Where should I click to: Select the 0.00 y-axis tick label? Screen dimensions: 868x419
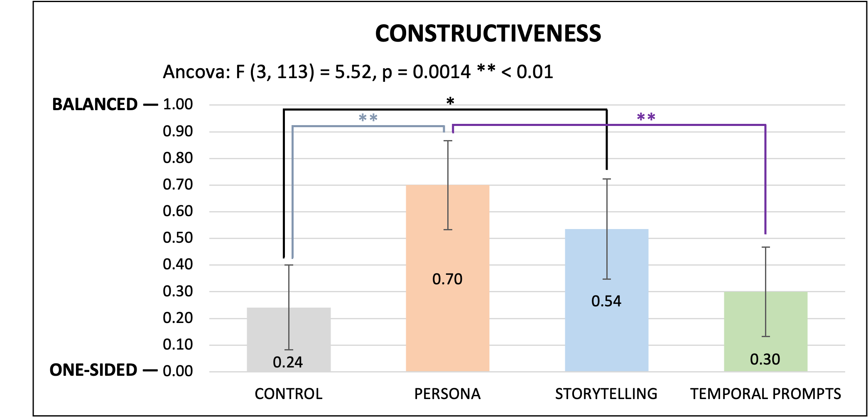point(178,371)
